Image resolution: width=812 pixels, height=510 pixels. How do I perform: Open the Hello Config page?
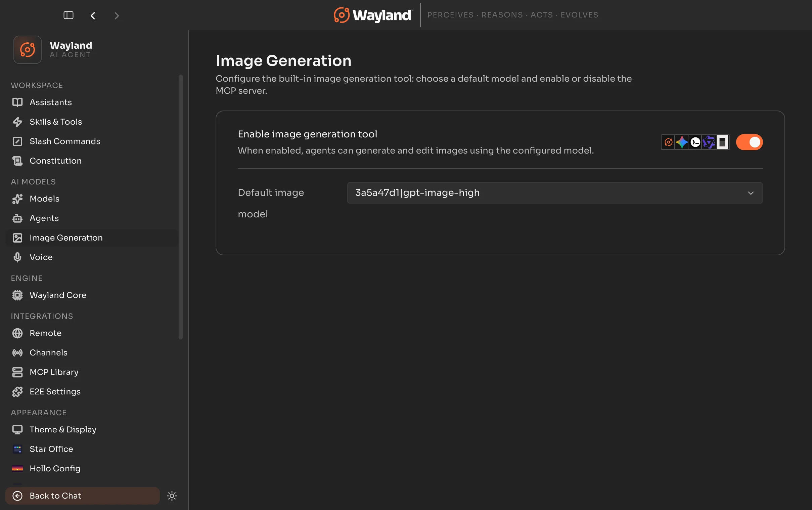point(92,469)
